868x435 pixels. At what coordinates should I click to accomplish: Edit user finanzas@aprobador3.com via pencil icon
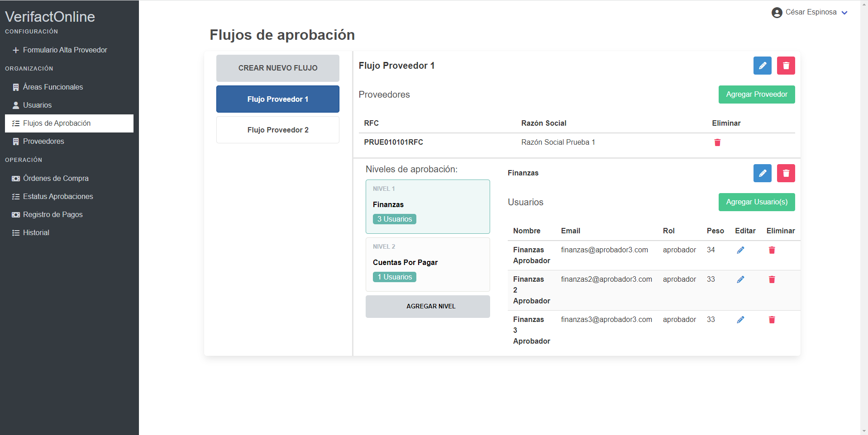(740, 250)
